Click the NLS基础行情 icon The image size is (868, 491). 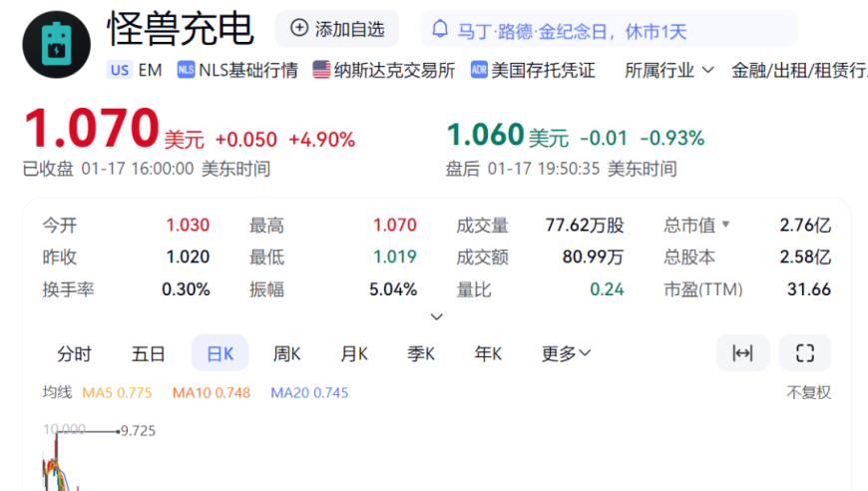pyautogui.click(x=186, y=70)
